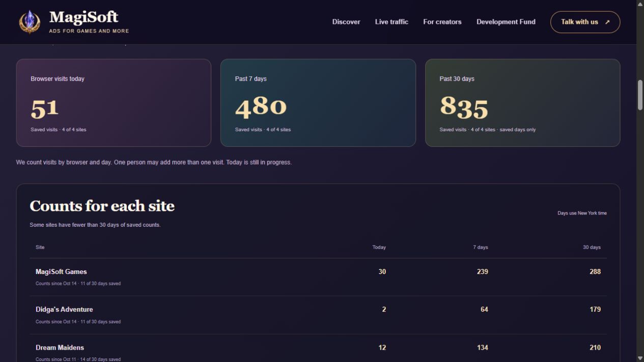Click Dream Maidens 7 days count 134
The width and height of the screenshot is (644, 362).
pyautogui.click(x=483, y=347)
